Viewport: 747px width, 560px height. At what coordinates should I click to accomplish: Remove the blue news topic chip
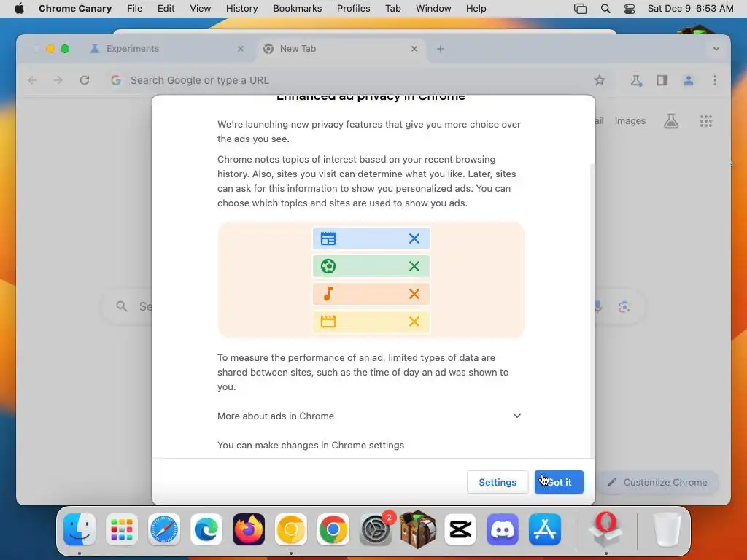[x=414, y=238]
